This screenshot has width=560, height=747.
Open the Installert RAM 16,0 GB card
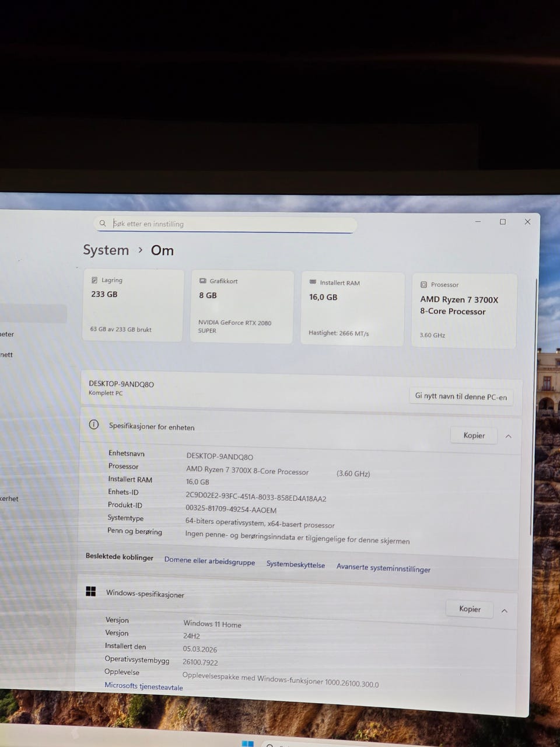point(353,309)
